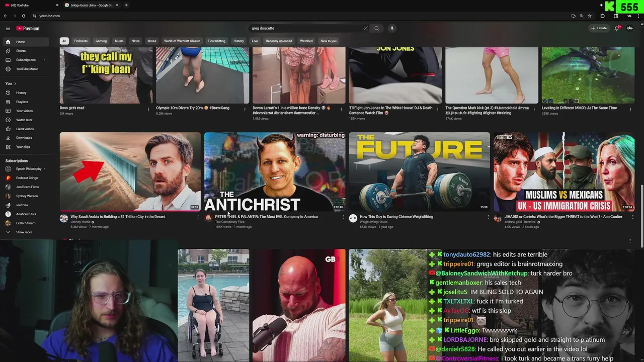Expand the You section chevron

(15, 83)
